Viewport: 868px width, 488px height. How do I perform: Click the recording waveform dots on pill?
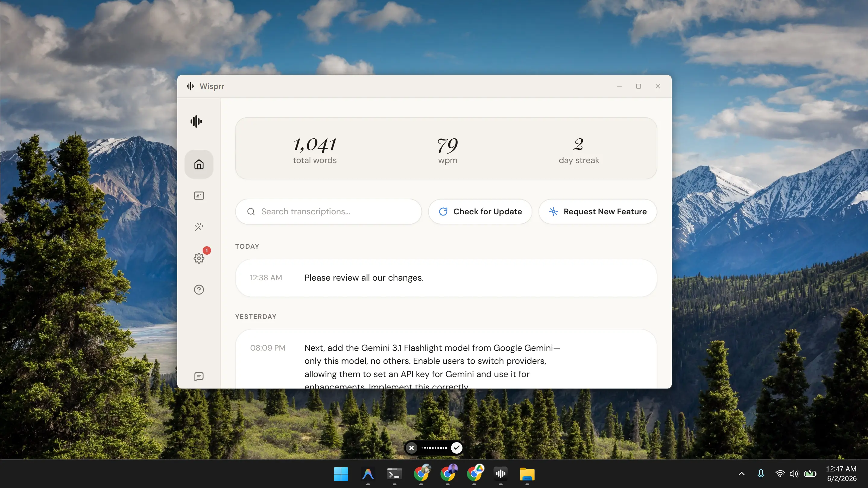[434, 448]
